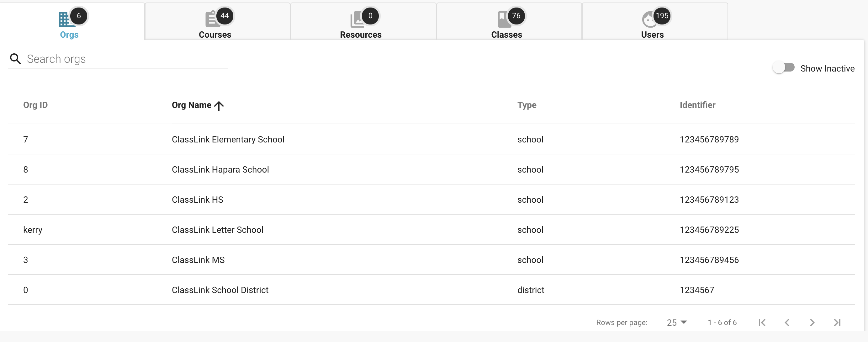Click the Courses count badge showing 44
This screenshot has width=868, height=342.
(x=225, y=15)
